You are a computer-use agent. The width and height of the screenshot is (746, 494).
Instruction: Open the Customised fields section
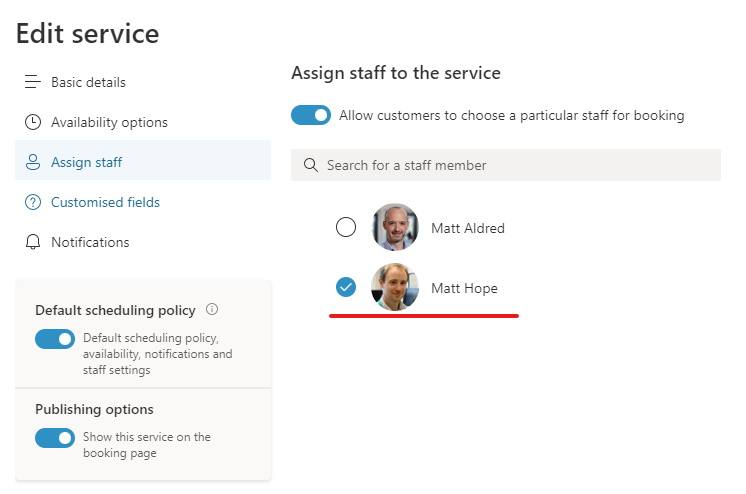105,202
